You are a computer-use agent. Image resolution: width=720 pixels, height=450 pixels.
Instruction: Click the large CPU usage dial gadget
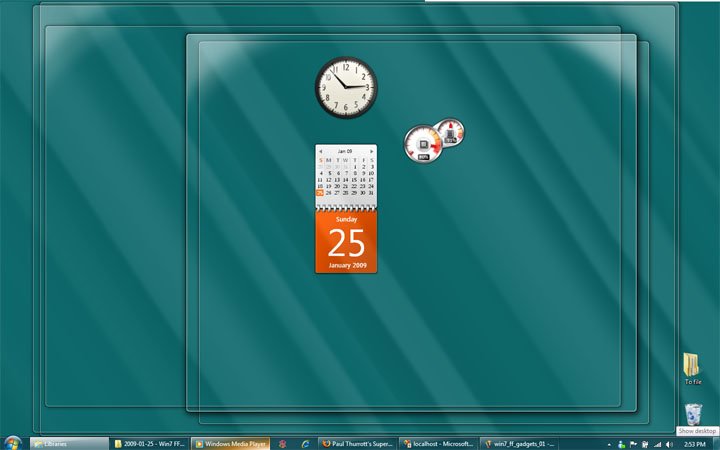click(423, 144)
